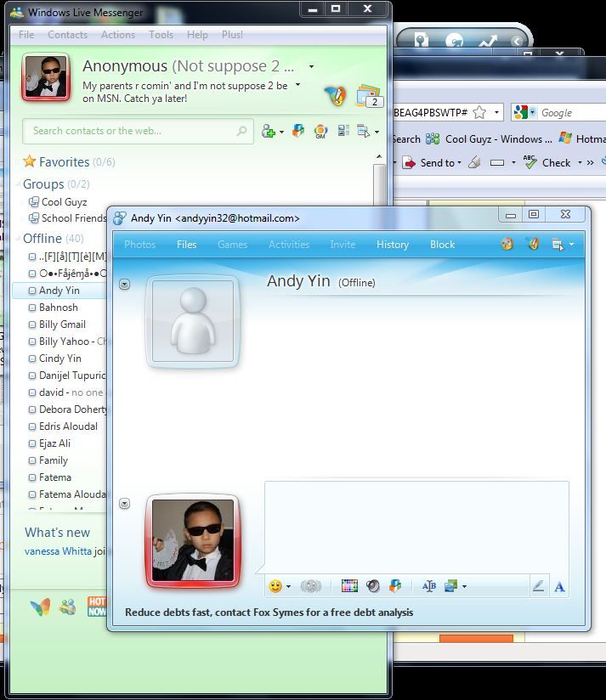Click the paintbrush color scheme icon in main window
Image resolution: width=606 pixels, height=700 pixels.
point(336,95)
